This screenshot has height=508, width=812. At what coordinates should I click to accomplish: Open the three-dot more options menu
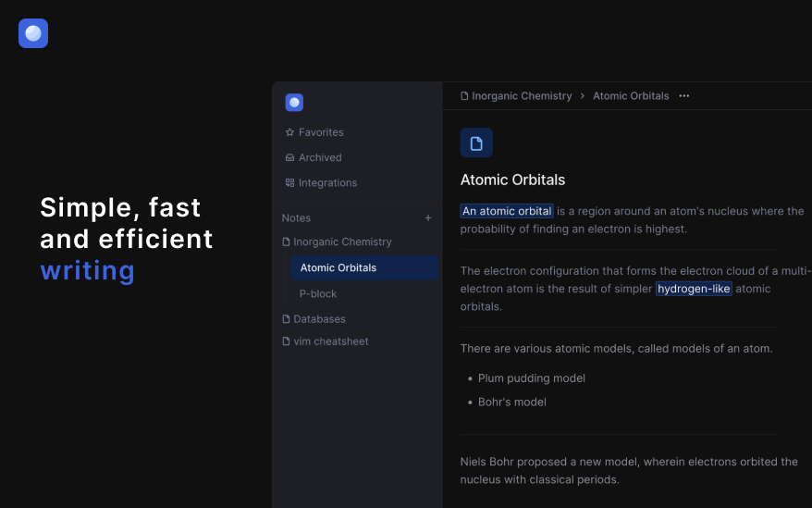tap(684, 96)
